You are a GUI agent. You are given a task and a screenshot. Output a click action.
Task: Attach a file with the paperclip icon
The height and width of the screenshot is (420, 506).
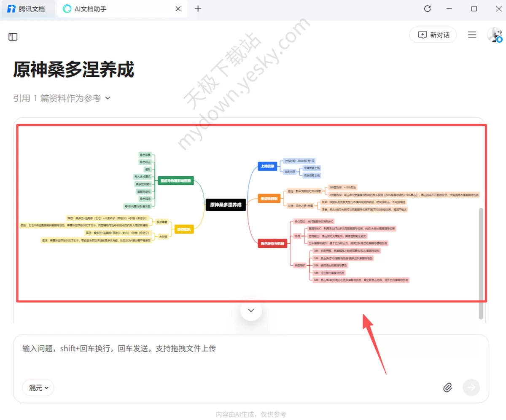tap(447, 388)
